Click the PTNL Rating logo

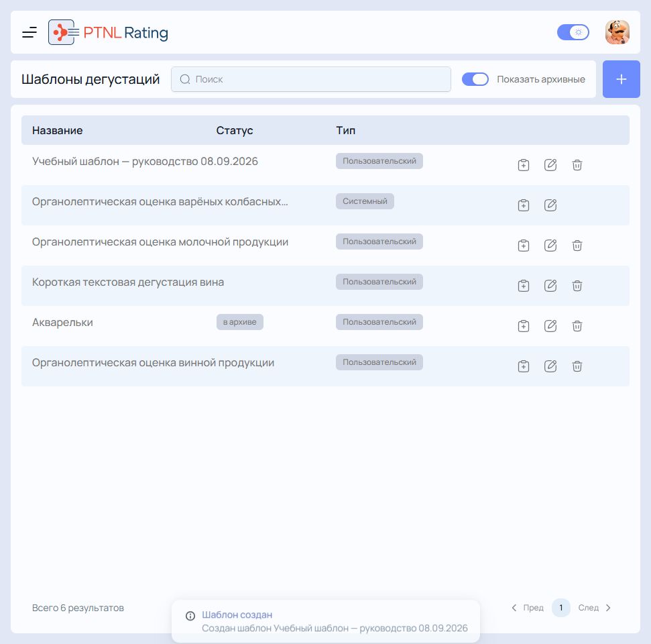(108, 32)
